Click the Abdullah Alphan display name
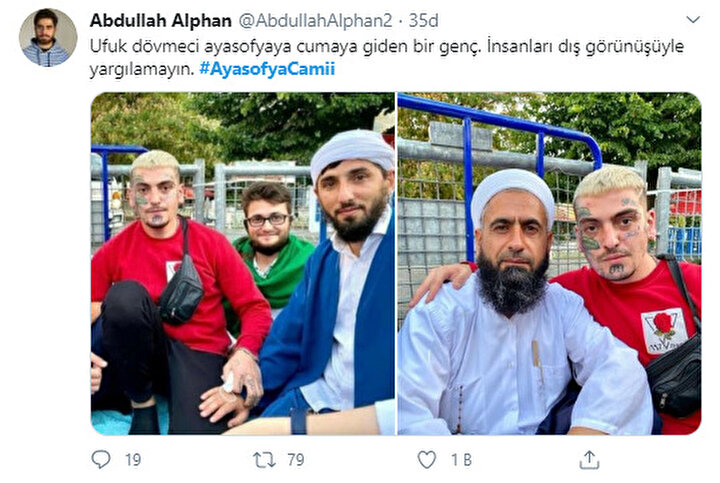Viewport: 720px width, 483px height. click(161, 21)
